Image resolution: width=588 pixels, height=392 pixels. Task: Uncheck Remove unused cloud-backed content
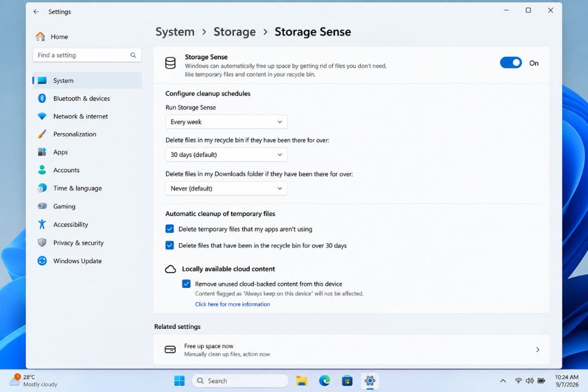186,284
